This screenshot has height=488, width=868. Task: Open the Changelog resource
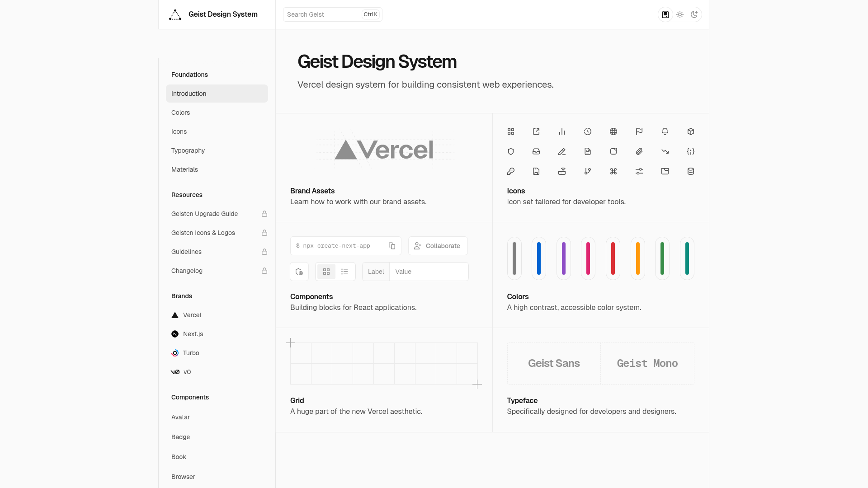pos(217,271)
